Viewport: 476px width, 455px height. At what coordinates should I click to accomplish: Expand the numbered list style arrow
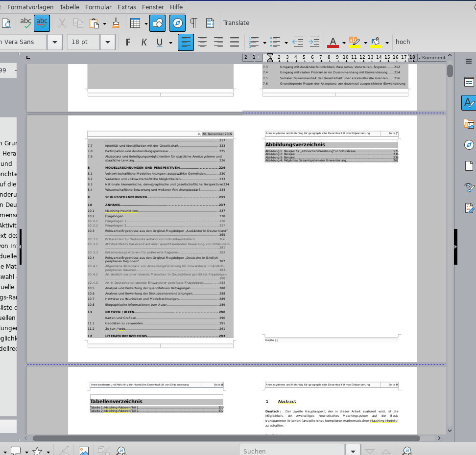pyautogui.click(x=265, y=43)
